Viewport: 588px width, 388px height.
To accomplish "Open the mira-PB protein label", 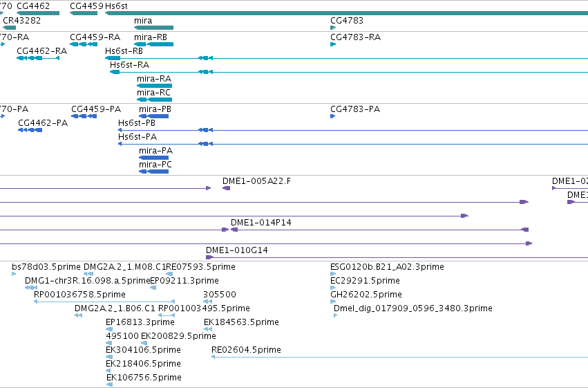I will pyautogui.click(x=155, y=109).
